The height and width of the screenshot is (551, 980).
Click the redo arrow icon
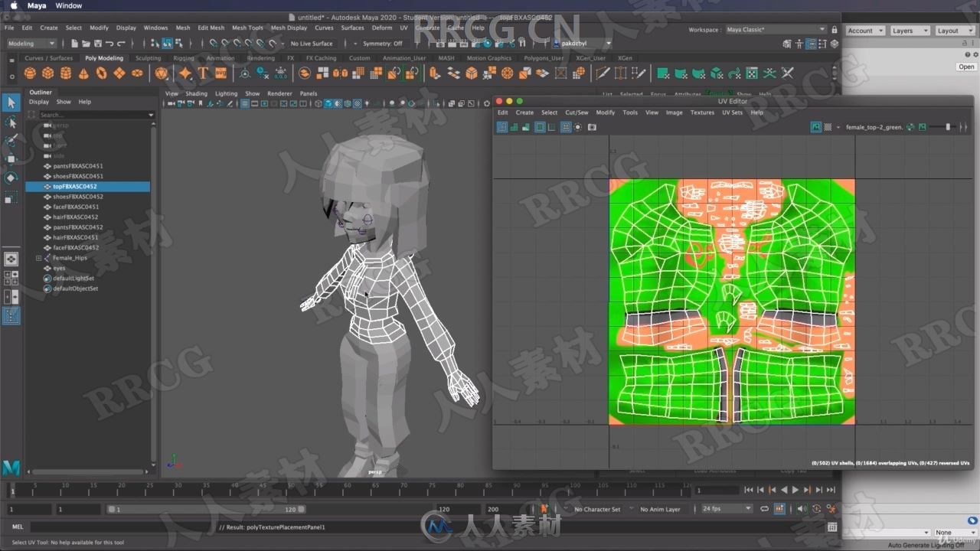tap(121, 44)
